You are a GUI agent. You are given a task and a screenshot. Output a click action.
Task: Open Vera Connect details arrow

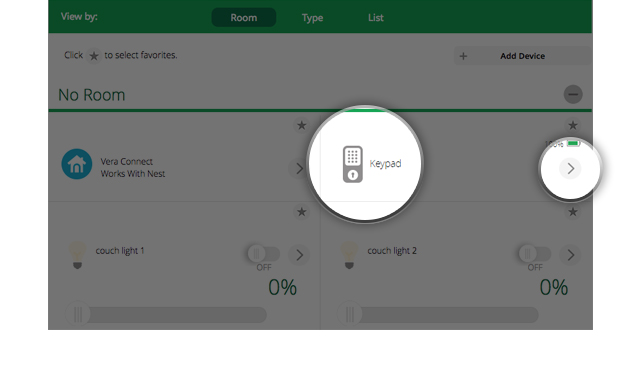click(x=299, y=168)
